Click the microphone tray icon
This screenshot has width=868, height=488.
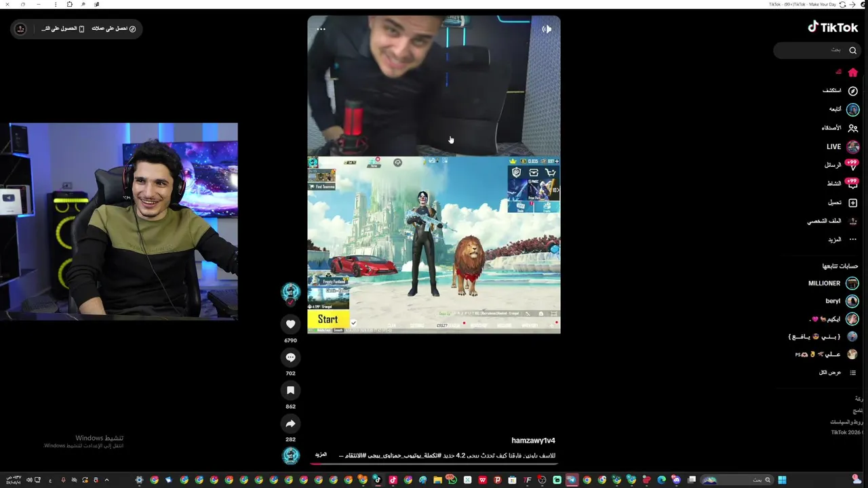(x=63, y=480)
